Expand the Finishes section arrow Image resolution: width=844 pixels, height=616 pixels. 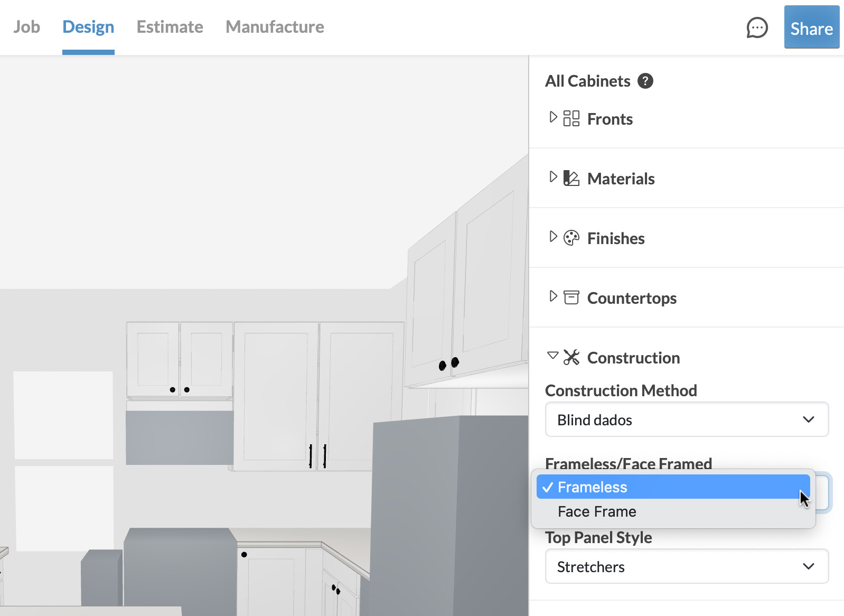pos(553,237)
